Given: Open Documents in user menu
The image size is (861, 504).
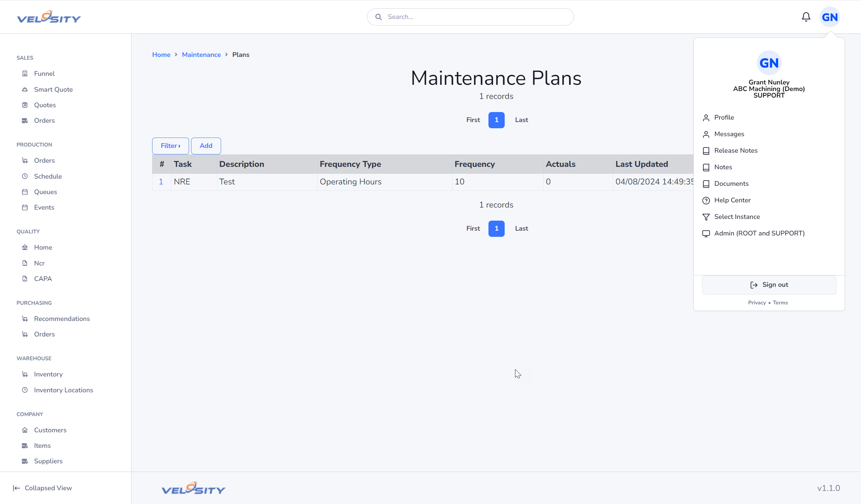Looking at the screenshot, I should pos(731,183).
